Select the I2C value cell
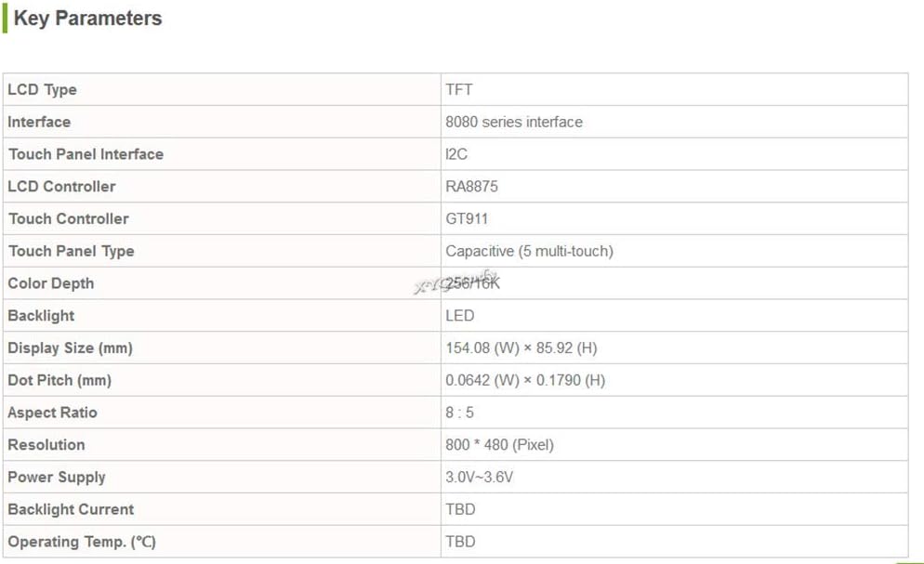This screenshot has height=564, width=924. [674, 154]
